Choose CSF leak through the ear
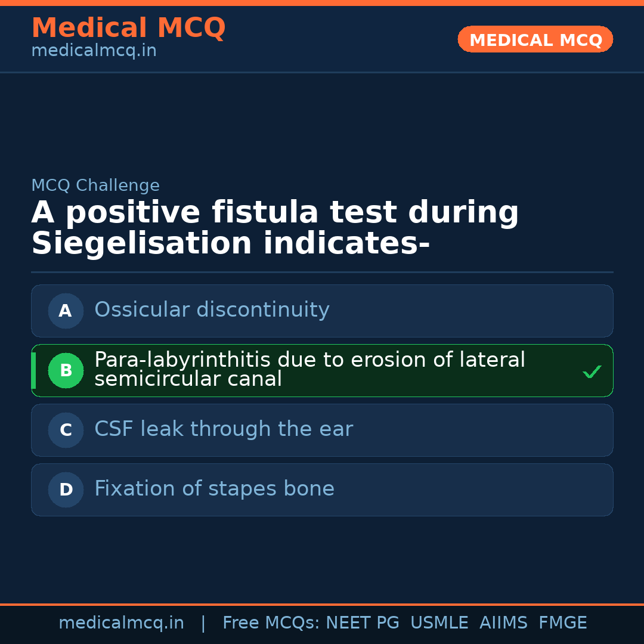 224,429
